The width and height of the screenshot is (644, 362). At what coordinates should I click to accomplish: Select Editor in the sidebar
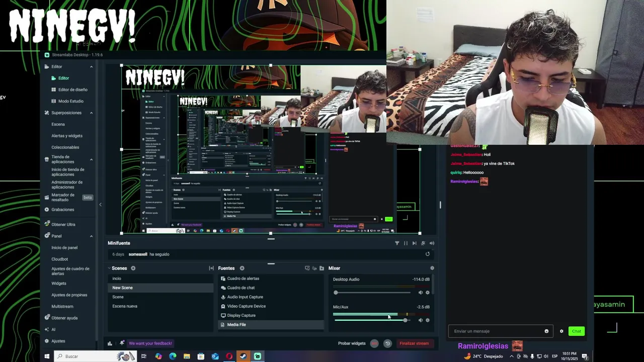coord(63,78)
